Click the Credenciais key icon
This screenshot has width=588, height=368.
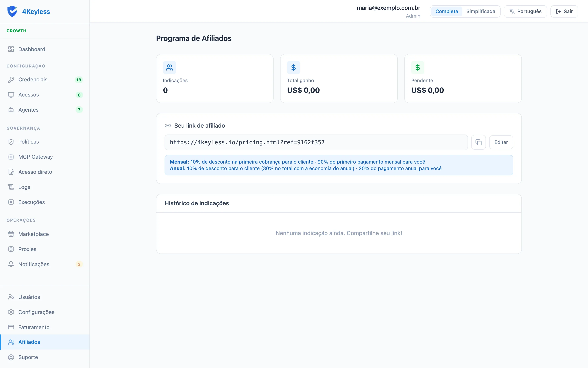pos(11,80)
